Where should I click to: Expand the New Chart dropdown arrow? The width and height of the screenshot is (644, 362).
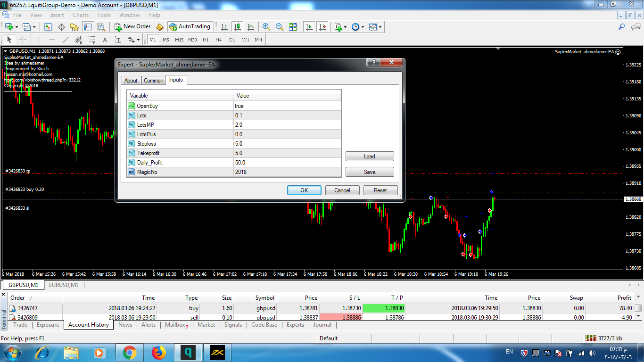[x=17, y=27]
